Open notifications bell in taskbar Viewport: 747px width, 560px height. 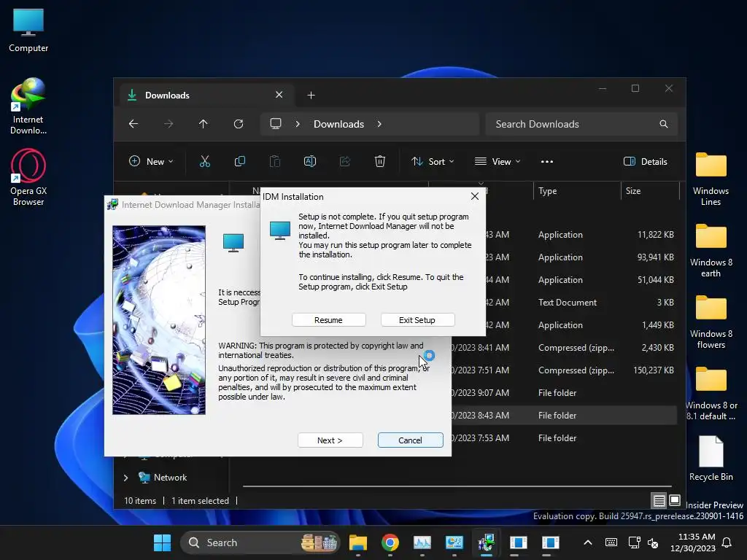click(727, 542)
